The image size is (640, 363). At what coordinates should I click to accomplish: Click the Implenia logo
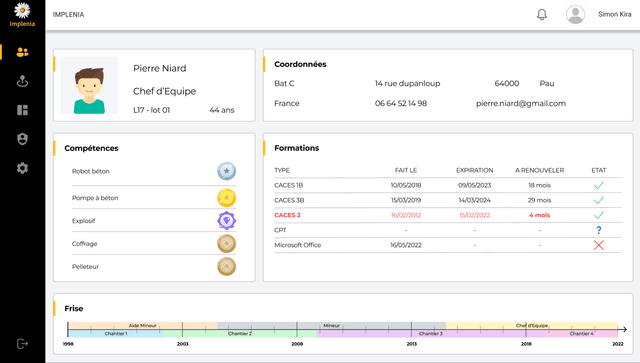(x=22, y=15)
